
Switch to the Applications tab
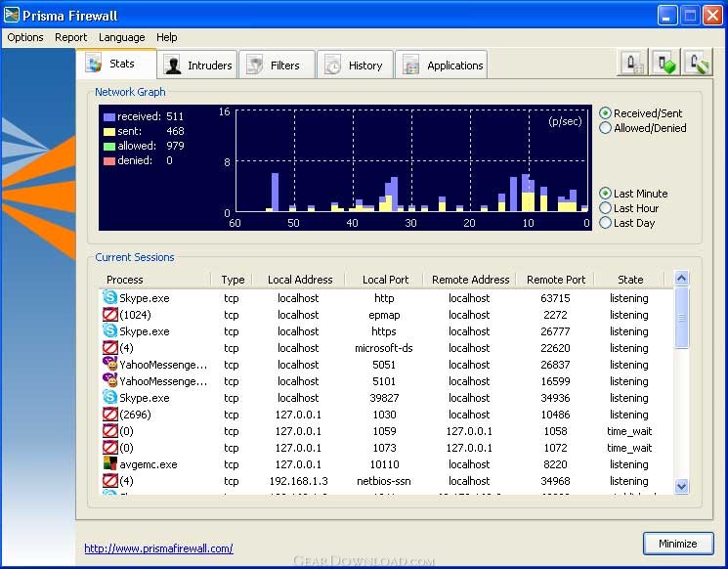[441, 66]
